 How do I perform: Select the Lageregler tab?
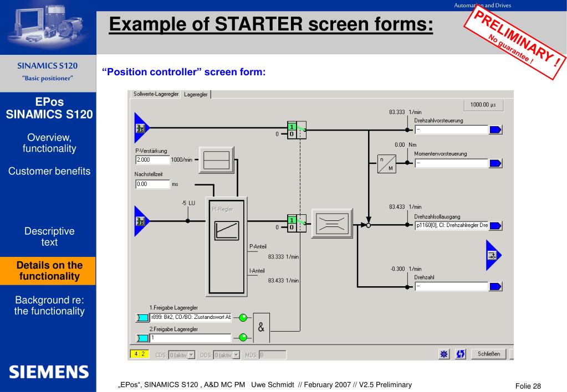point(196,94)
